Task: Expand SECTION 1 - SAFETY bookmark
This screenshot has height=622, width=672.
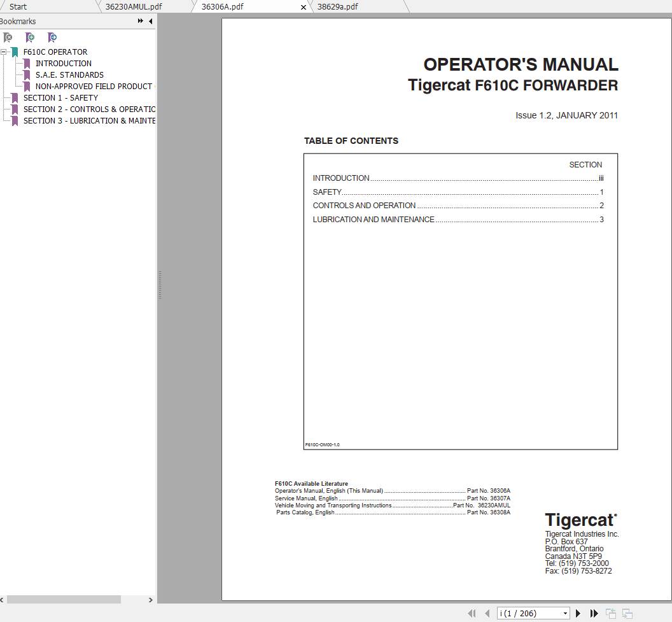Action: (x=61, y=97)
